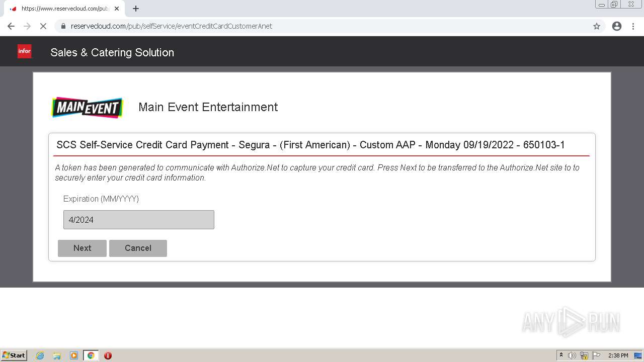Bookmark this page with the star
This screenshot has width=644, height=362.
coord(597,26)
